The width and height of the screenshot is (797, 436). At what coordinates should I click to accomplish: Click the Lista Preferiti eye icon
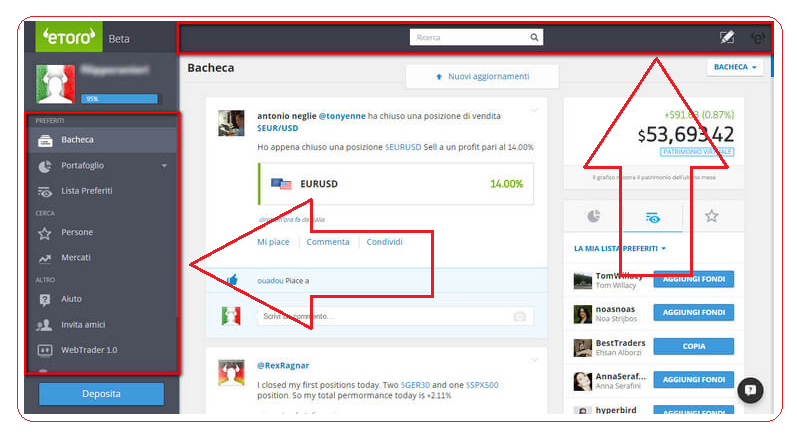coord(45,192)
